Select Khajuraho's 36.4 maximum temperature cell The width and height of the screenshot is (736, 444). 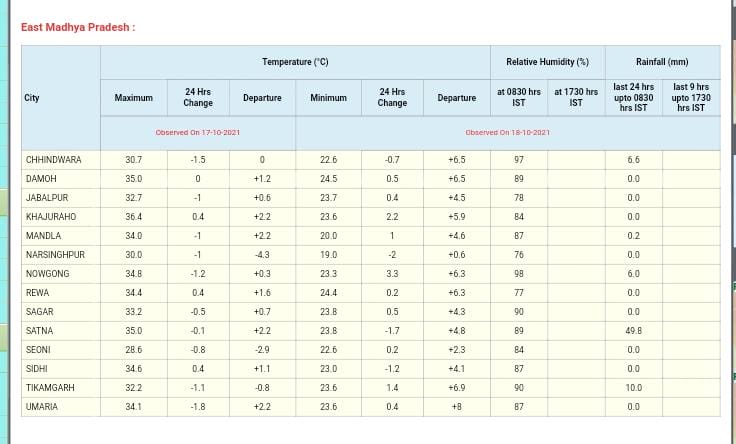(133, 217)
